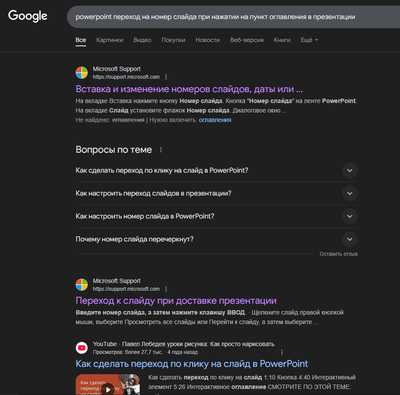
Task: Open Вставка и изменение номеров слайдов link
Action: pyautogui.click(x=189, y=89)
